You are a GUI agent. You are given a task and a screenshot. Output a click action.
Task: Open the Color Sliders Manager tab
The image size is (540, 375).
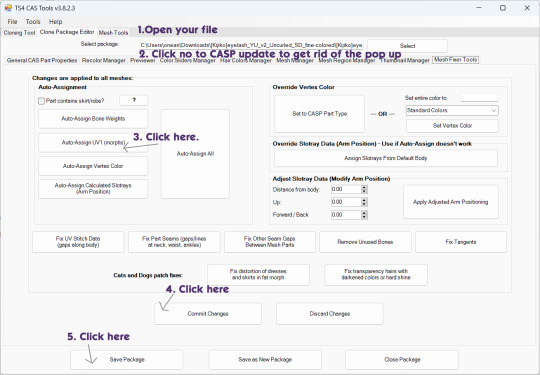[187, 60]
